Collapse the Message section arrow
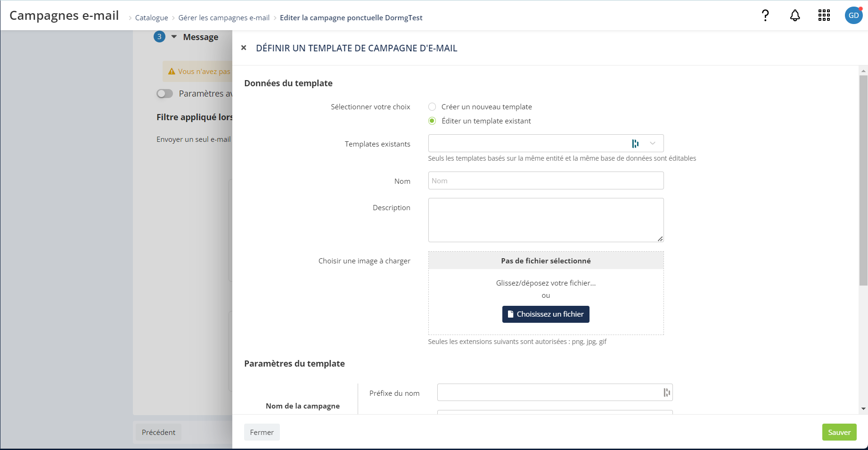The height and width of the screenshot is (450, 868). coord(174,37)
